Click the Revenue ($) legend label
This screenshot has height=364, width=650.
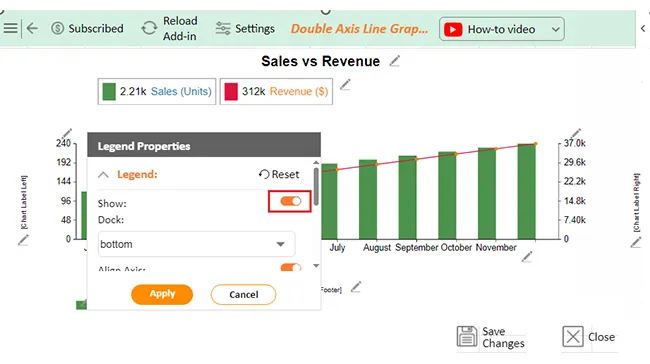pos(299,91)
